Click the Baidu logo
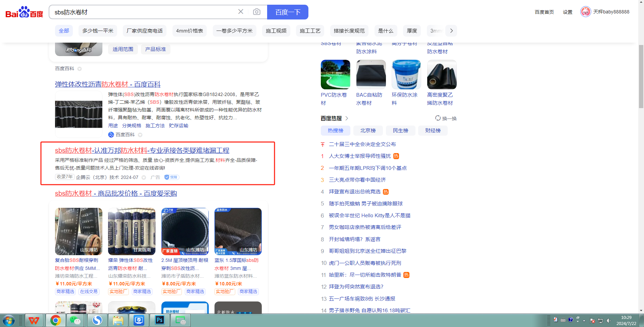The width and height of the screenshot is (644, 327). point(24,12)
